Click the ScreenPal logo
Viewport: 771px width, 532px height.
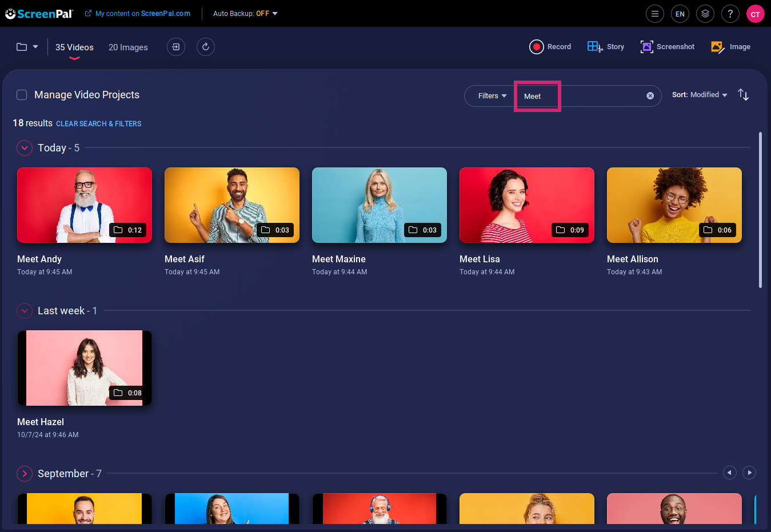pos(39,14)
